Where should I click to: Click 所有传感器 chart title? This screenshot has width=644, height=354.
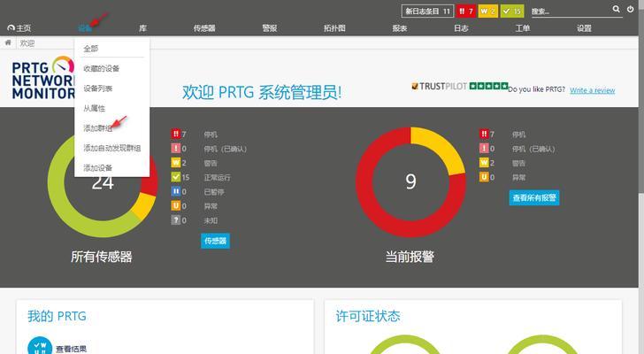(x=102, y=257)
